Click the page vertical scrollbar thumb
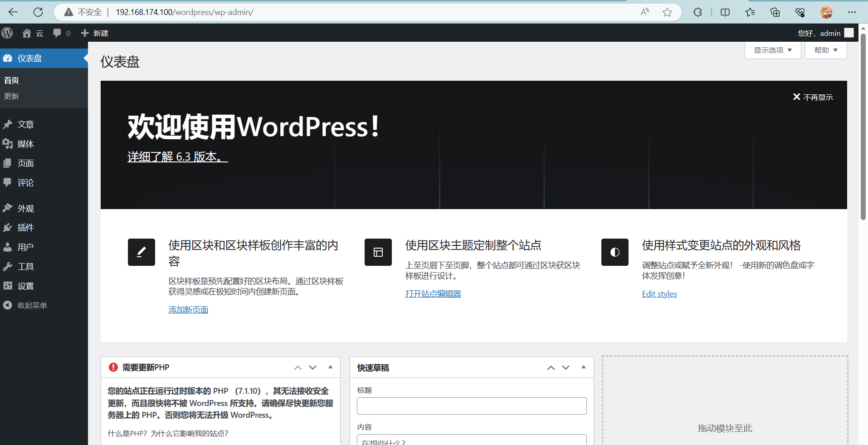Viewport: 868px width, 445px height. (863, 127)
